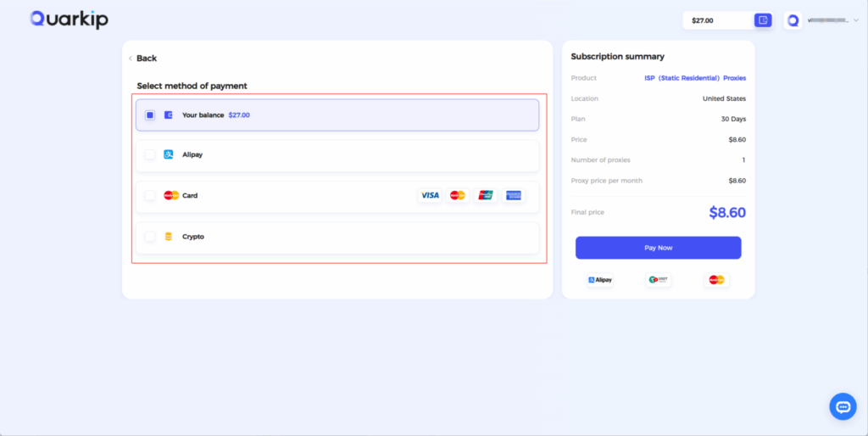Go Back using the chevron link
Screen dimensions: 868x436
coord(142,59)
